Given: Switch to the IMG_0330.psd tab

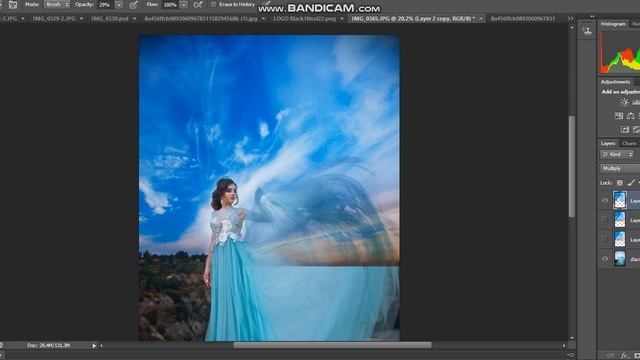Looking at the screenshot, I should pyautogui.click(x=110, y=19).
